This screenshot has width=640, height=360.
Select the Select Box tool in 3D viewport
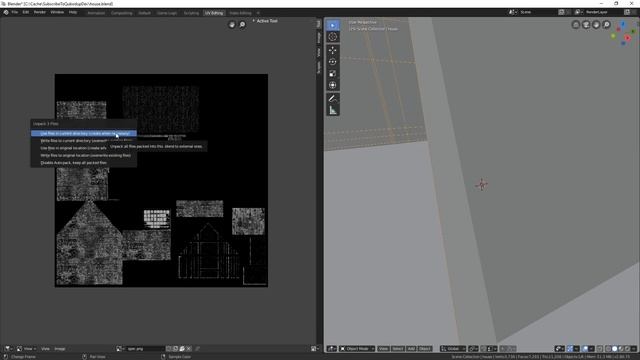click(333, 25)
